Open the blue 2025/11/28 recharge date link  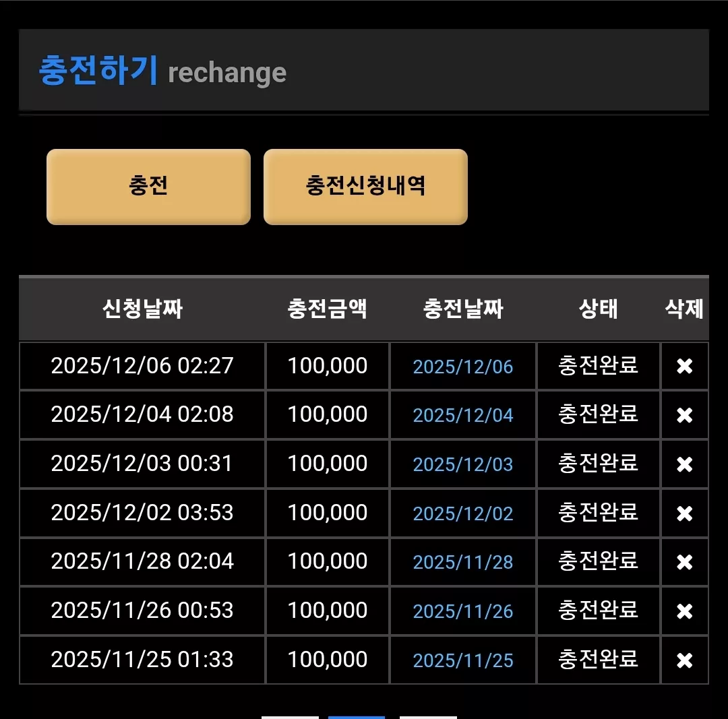tap(463, 563)
